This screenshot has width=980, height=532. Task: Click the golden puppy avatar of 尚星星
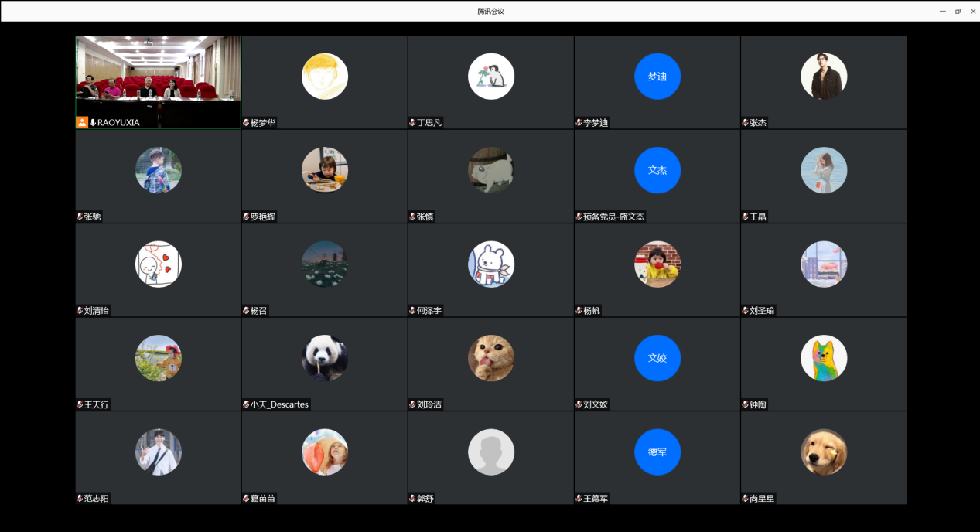pos(823,452)
